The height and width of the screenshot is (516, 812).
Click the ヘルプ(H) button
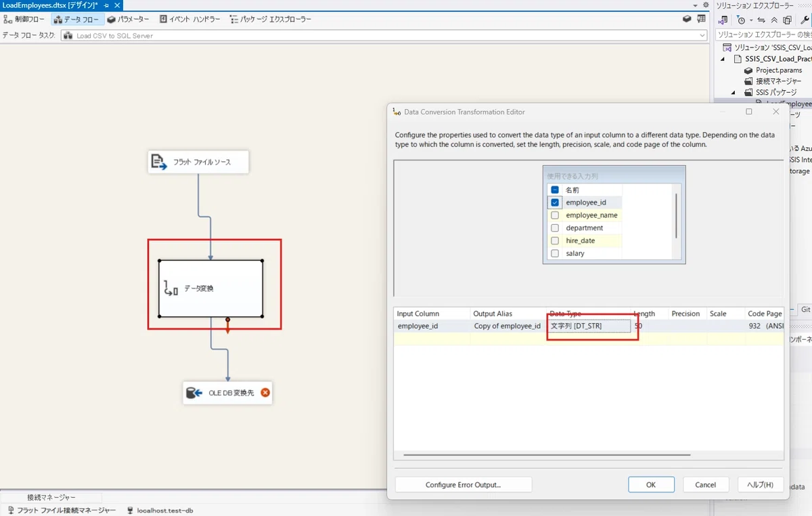click(x=760, y=485)
